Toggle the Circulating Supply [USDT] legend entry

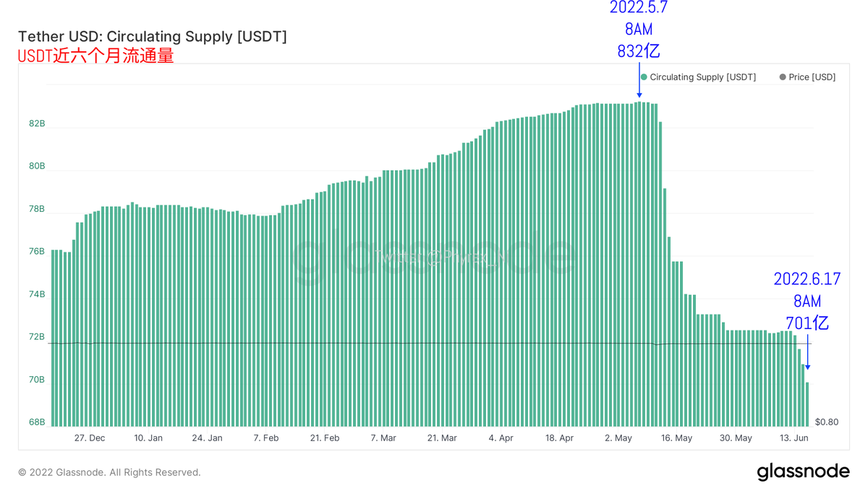click(x=699, y=77)
